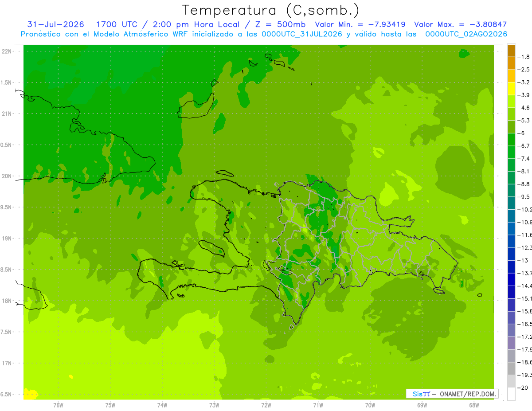Click the "73W" longitude label
The height and width of the screenshot is (411, 532).
(x=214, y=405)
